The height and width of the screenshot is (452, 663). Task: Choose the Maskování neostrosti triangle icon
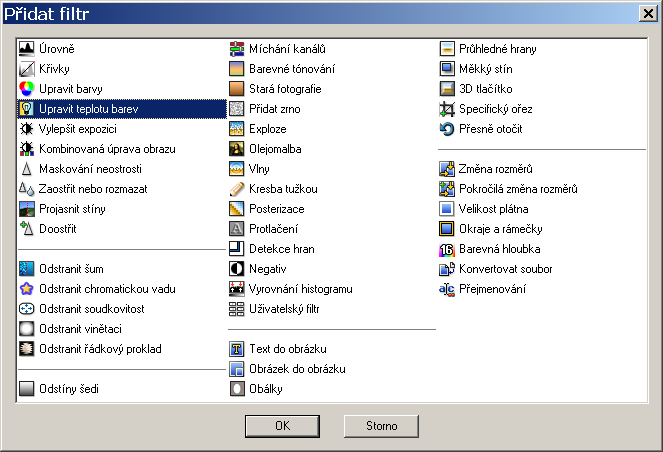pyautogui.click(x=26, y=169)
